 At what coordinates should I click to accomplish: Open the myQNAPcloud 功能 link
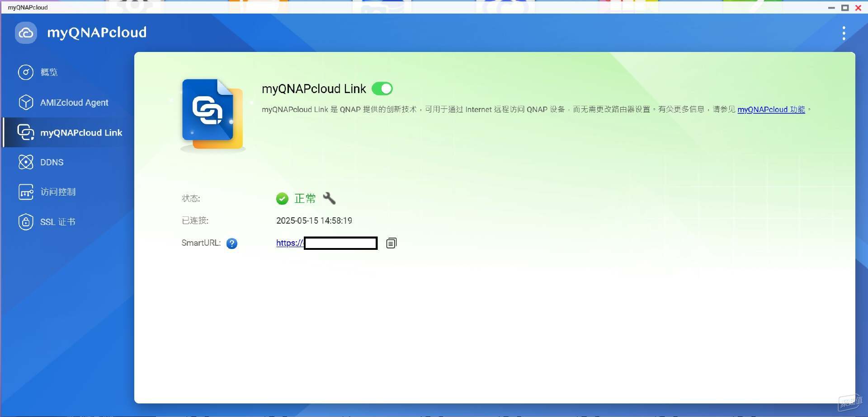tap(771, 109)
